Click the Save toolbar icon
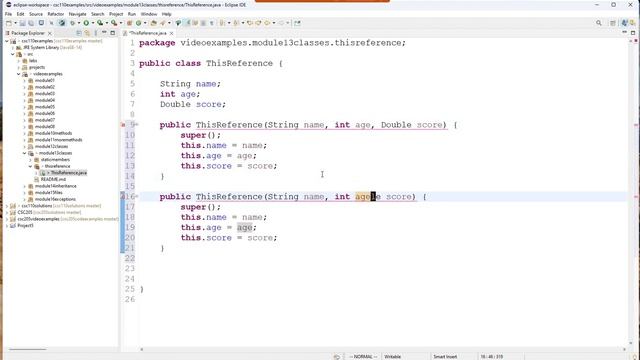This screenshot has height=360, width=640. 22,23
